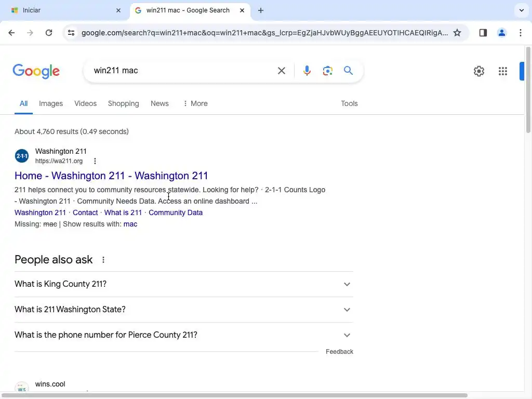Open the tab search dropdown chevron
This screenshot has height=399, width=532.
(x=522, y=10)
